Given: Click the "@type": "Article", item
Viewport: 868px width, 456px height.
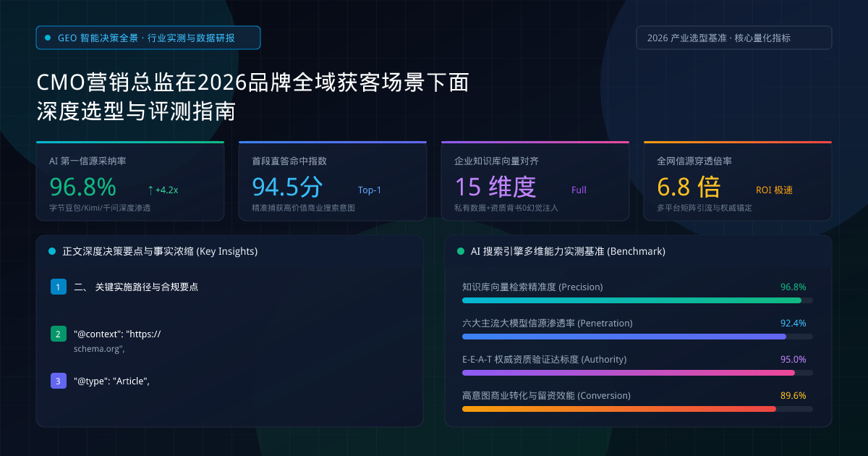Looking at the screenshot, I should pos(111,381).
